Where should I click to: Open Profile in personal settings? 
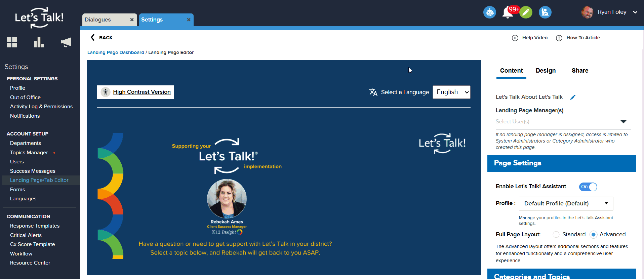17,88
